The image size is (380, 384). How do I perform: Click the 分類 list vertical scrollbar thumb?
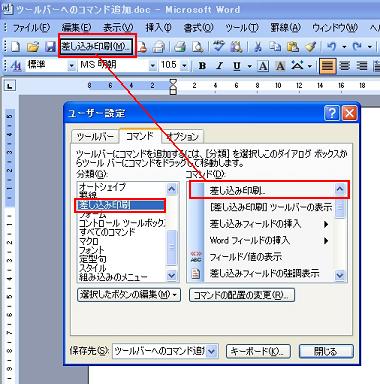[x=172, y=247]
